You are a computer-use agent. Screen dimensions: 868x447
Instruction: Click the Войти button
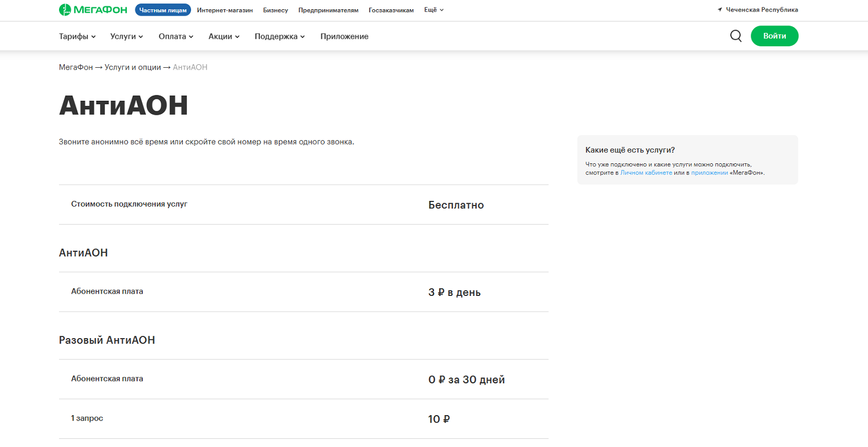click(x=774, y=36)
